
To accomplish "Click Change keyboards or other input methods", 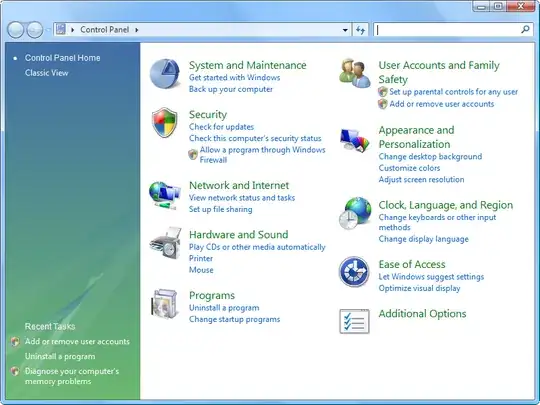I will pos(437,222).
